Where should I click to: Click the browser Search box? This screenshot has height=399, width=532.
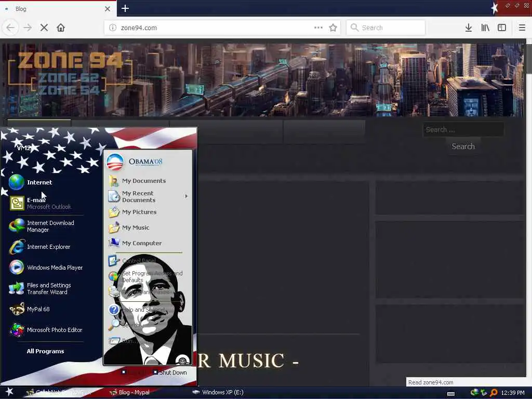click(386, 28)
